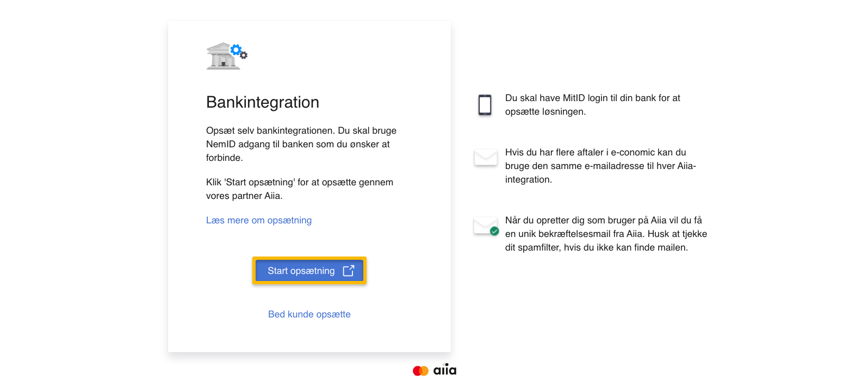Click the NemID adgang description text
This screenshot has height=387, width=868.
(301, 144)
